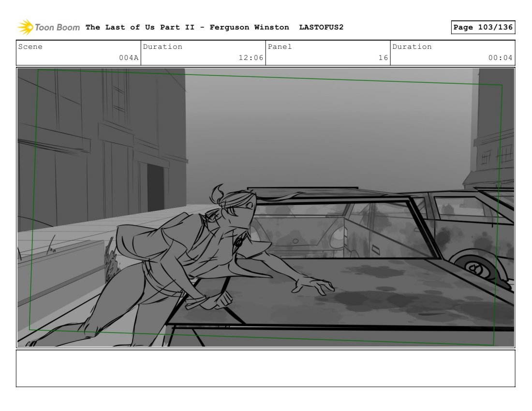Click the storyboard panel drawing thumbnail
The width and height of the screenshot is (532, 411).
[x=266, y=207]
